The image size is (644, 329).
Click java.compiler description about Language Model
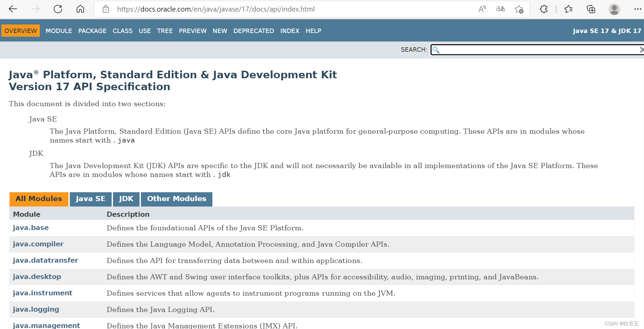point(248,244)
